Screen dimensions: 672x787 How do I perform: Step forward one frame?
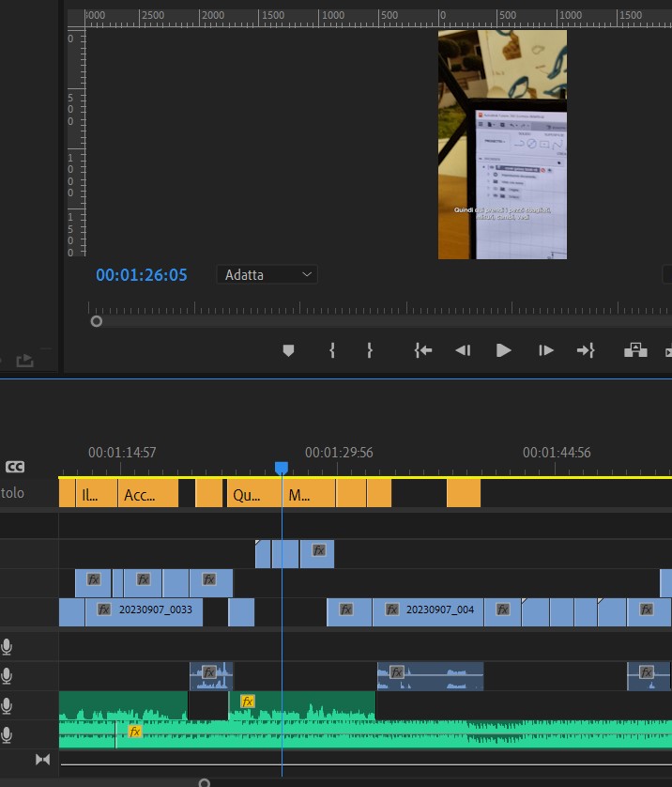click(x=545, y=350)
